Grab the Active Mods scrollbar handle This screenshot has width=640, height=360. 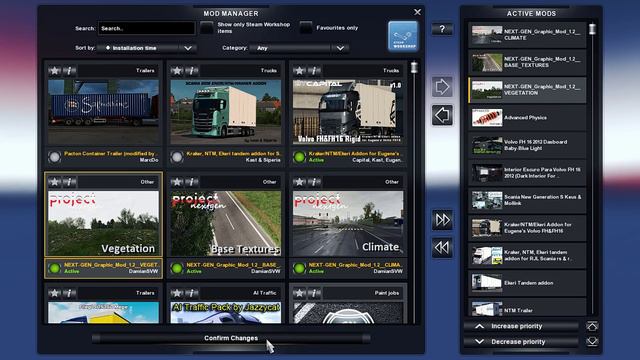coord(592,29)
